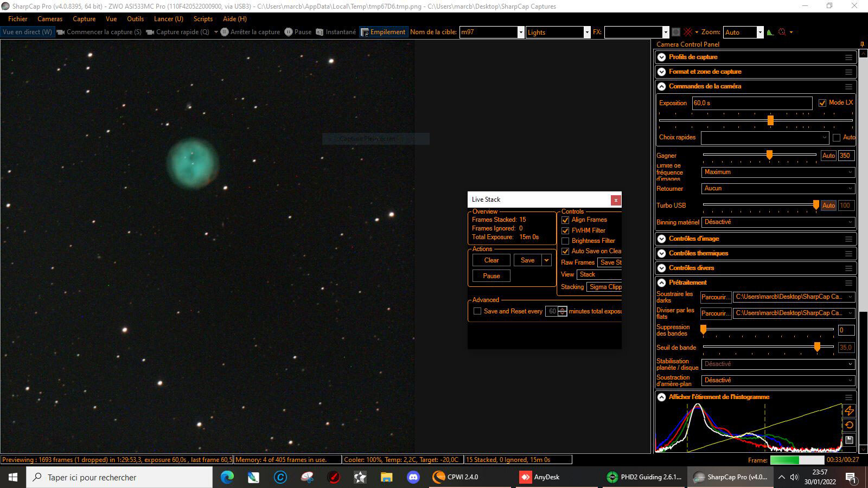Check the Save and Reset every option
Image resolution: width=868 pixels, height=488 pixels.
click(477, 311)
